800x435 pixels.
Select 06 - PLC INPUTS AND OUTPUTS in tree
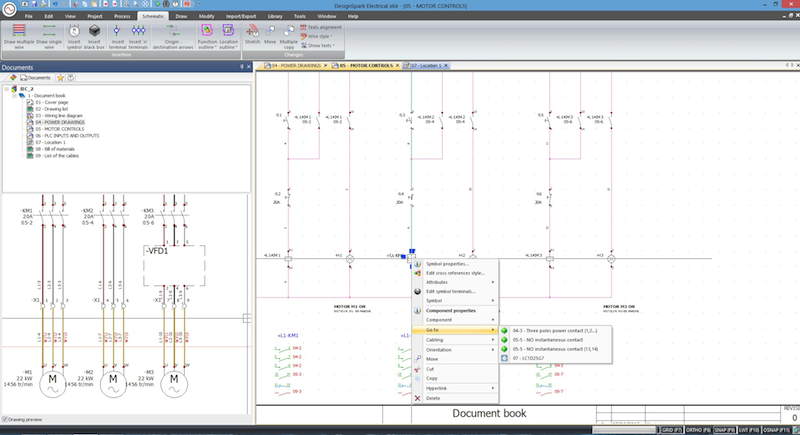[x=67, y=136]
